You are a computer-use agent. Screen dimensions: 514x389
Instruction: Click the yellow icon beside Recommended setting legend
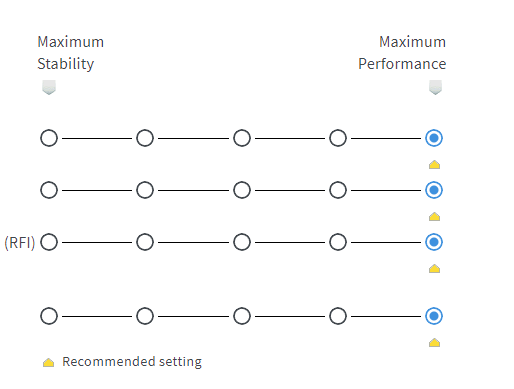49,362
